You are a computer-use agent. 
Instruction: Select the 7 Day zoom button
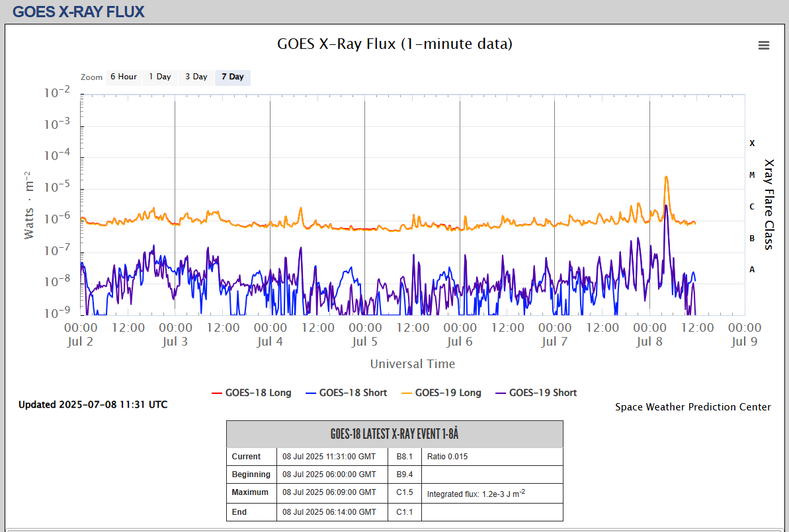233,77
